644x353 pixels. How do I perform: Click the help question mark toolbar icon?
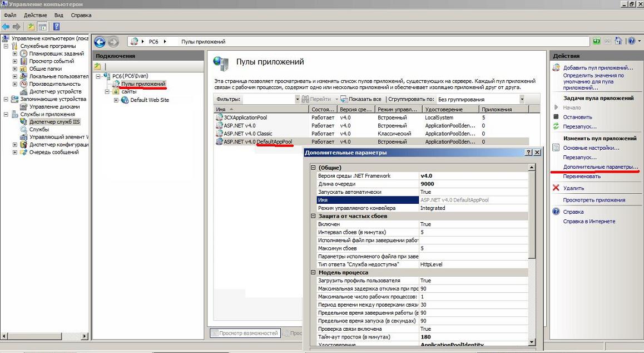click(57, 26)
